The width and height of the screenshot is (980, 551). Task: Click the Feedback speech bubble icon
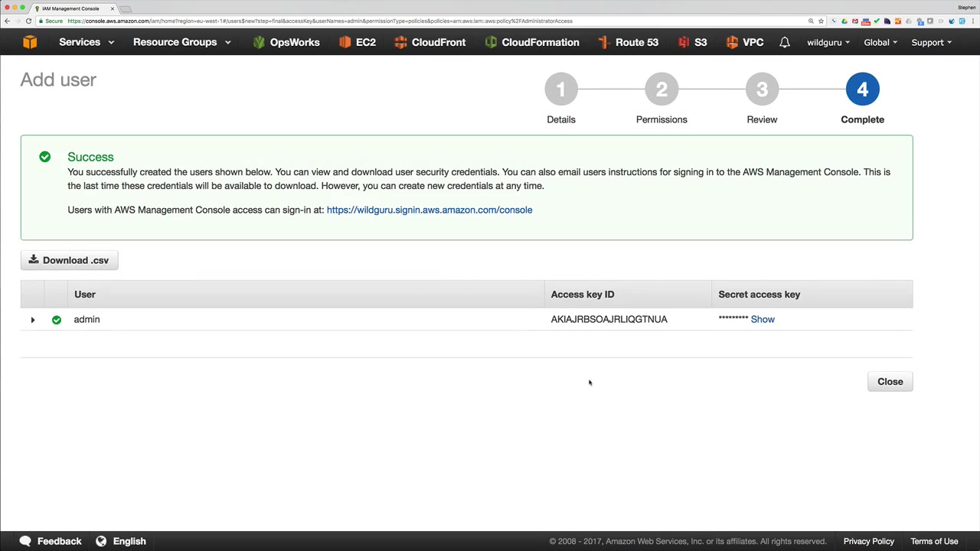click(x=25, y=541)
